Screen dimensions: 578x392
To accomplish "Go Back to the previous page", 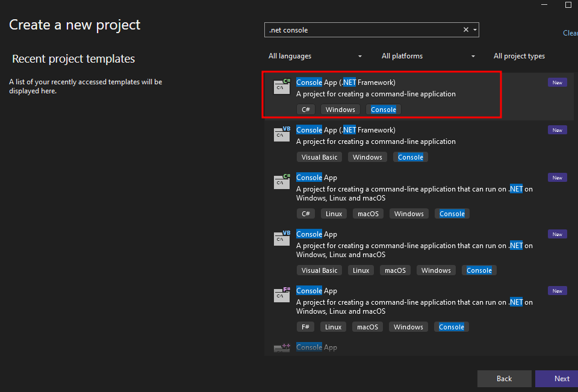I will [504, 379].
